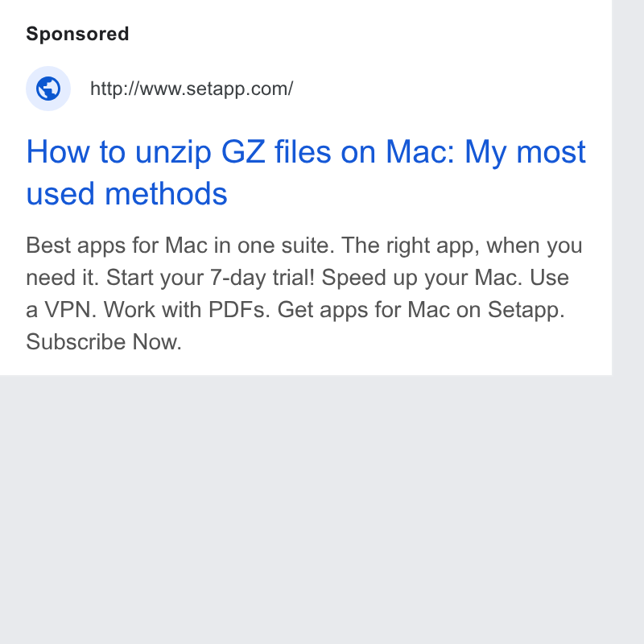Click the gray strip right of the card
The width and height of the screenshot is (644, 644).
628,322
